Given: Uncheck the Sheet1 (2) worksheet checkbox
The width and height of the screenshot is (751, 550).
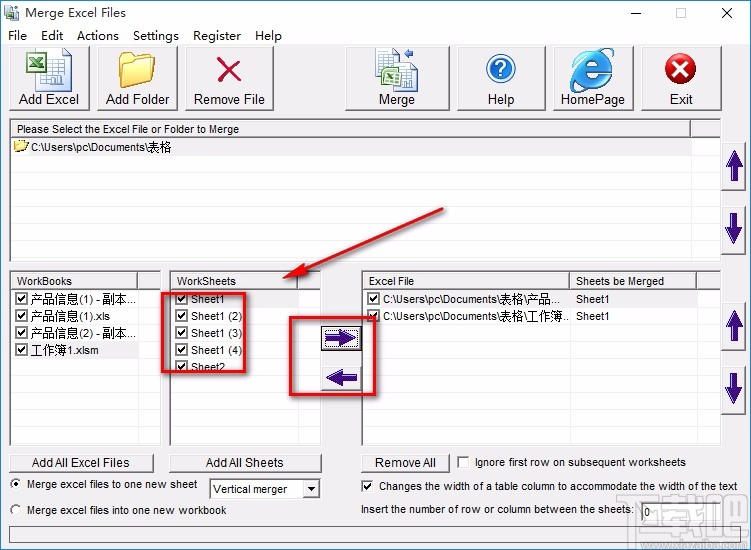Looking at the screenshot, I should coord(182,316).
